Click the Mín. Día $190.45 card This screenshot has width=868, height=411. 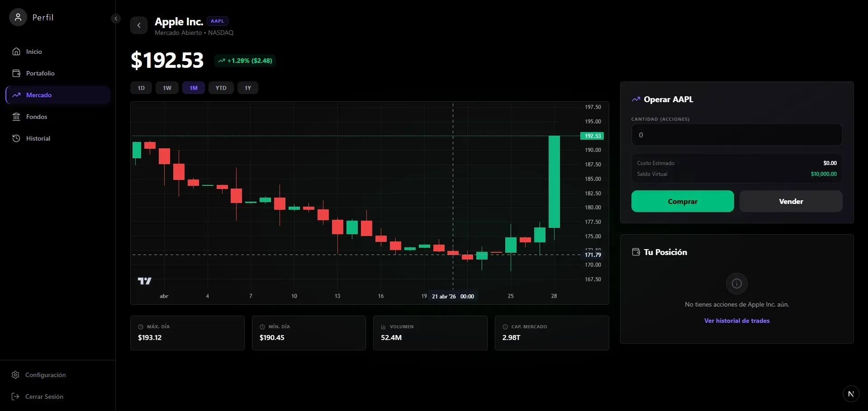[309, 333]
